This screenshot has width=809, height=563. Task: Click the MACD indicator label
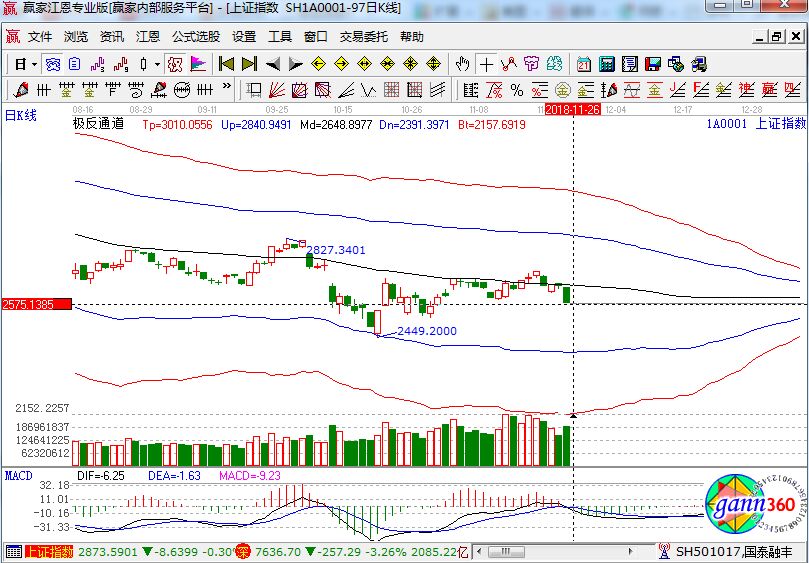(18, 475)
